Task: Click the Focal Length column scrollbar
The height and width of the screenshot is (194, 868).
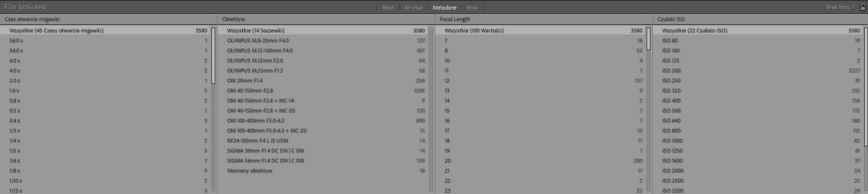Action: click(648, 39)
